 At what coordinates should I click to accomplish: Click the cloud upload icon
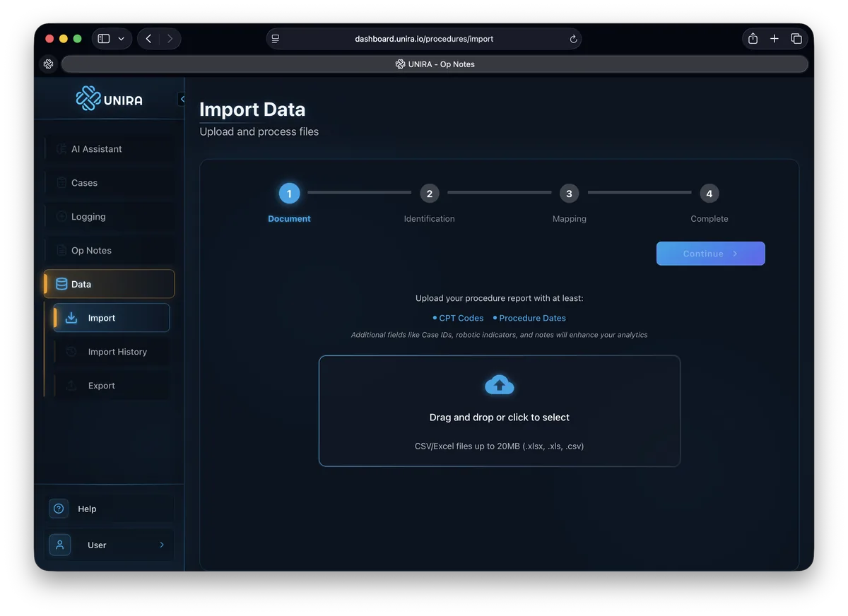[500, 385]
